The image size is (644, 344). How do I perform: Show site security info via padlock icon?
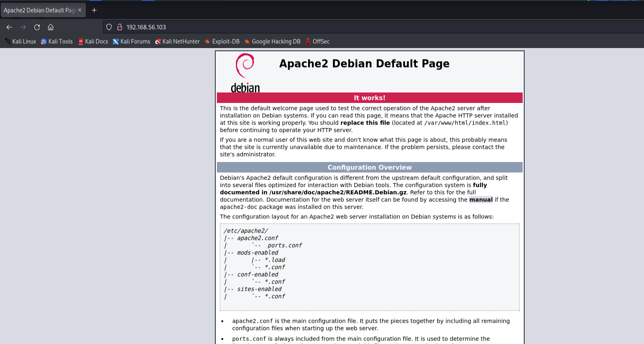point(120,27)
